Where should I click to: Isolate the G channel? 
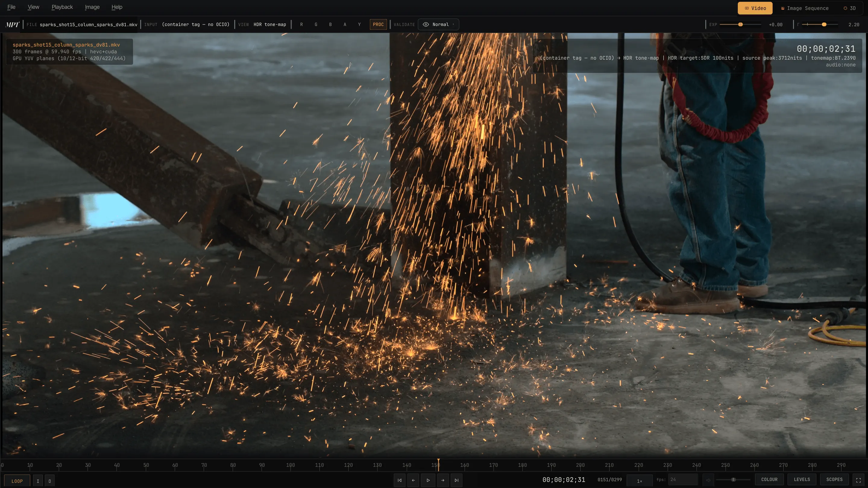pyautogui.click(x=316, y=25)
